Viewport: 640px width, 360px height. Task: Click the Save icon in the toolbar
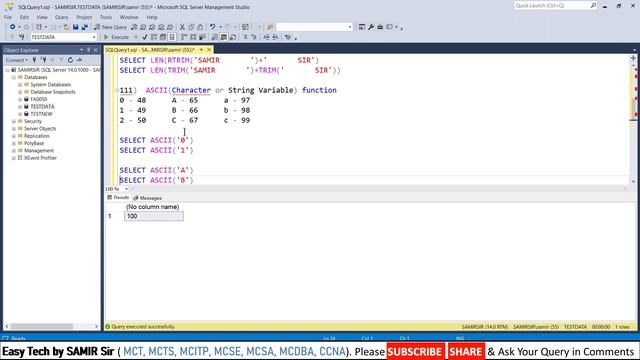(x=76, y=27)
